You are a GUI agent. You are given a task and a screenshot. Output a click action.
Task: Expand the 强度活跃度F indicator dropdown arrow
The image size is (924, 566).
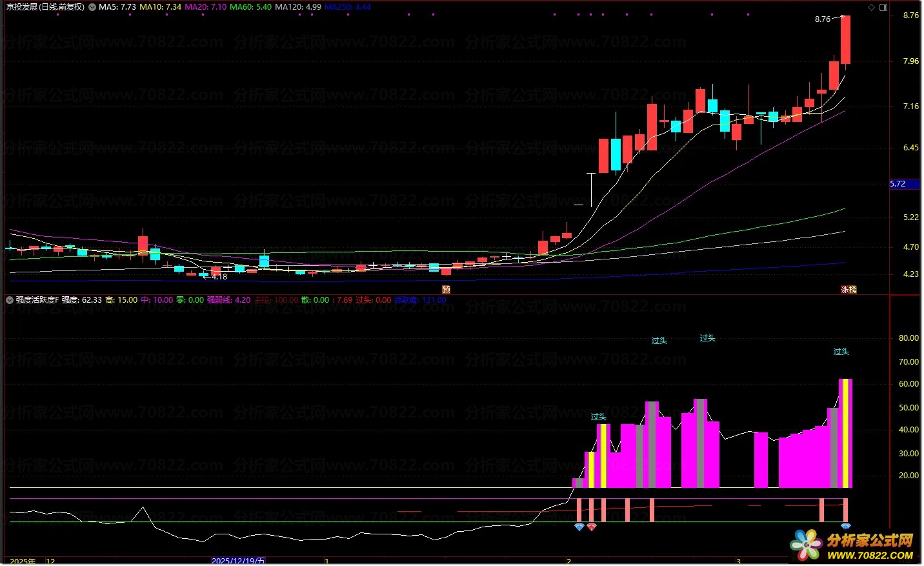(x=10, y=300)
